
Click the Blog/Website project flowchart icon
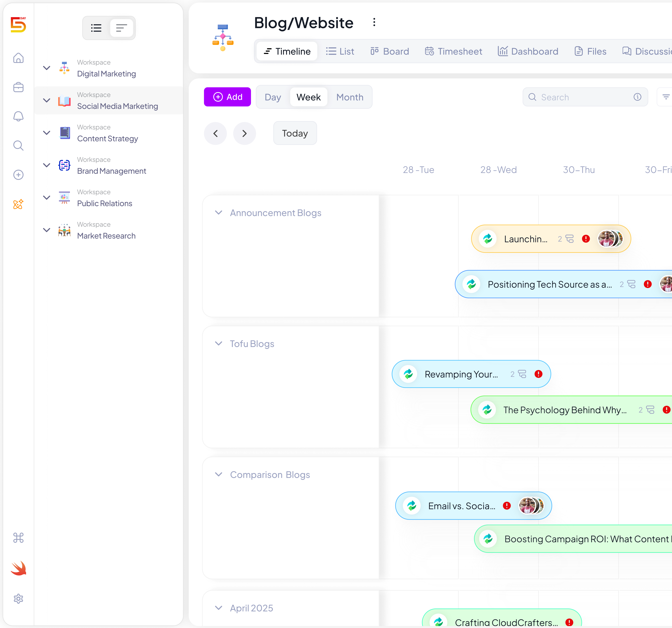pyautogui.click(x=223, y=38)
